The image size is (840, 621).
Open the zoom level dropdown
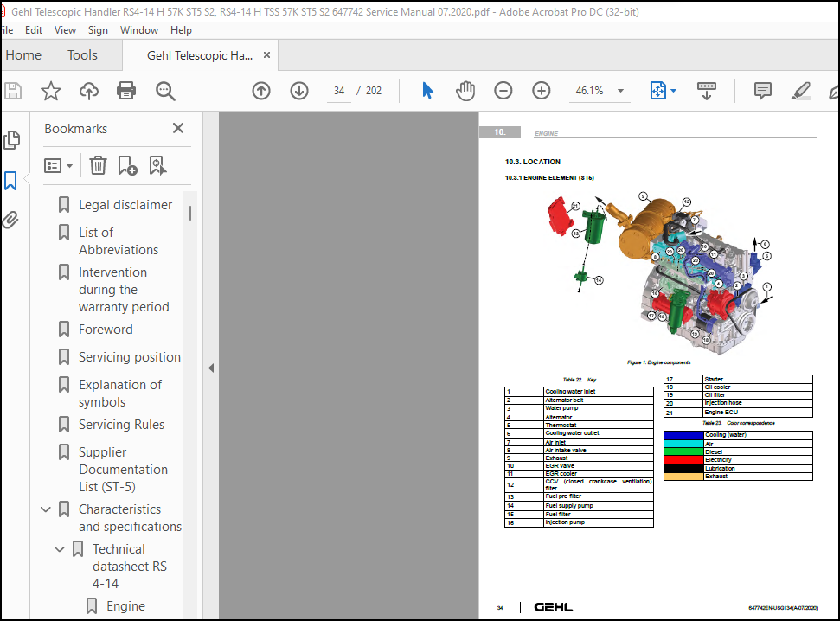point(620,91)
